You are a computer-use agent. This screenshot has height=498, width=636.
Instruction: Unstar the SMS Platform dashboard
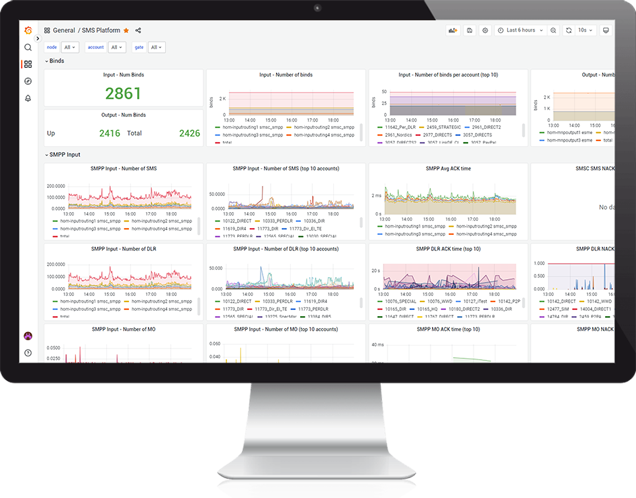pos(126,30)
